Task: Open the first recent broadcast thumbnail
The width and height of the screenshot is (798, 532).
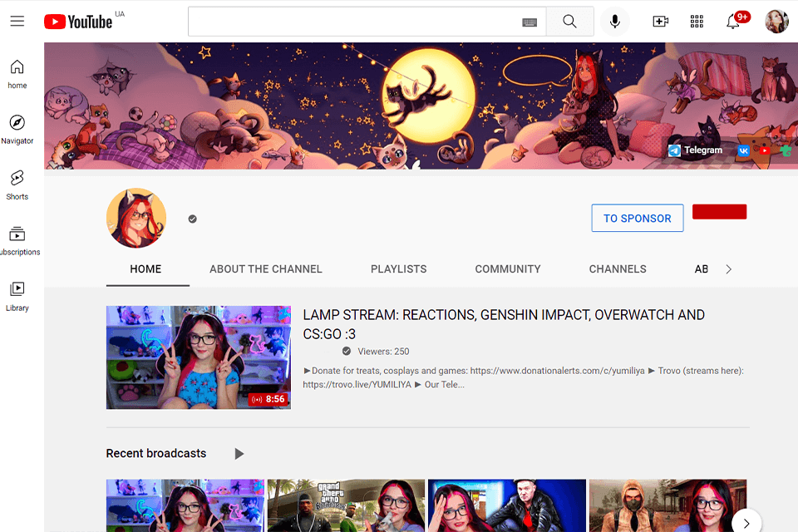Action: (185, 505)
